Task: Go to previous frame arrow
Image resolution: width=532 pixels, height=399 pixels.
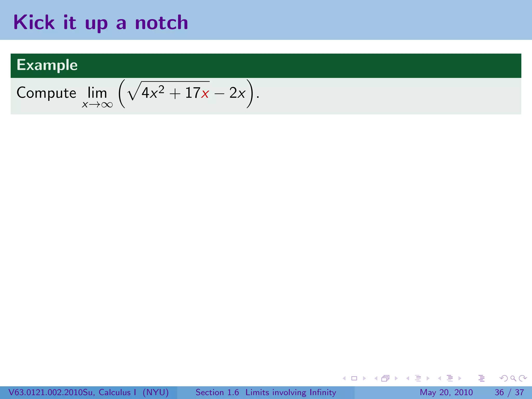Action: (376, 378)
